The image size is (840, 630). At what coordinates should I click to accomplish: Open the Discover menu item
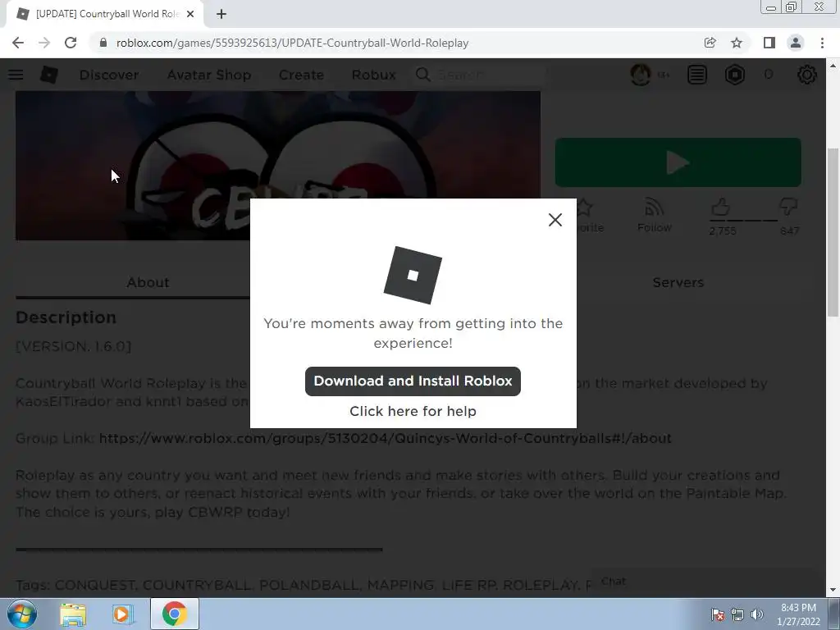pyautogui.click(x=109, y=75)
